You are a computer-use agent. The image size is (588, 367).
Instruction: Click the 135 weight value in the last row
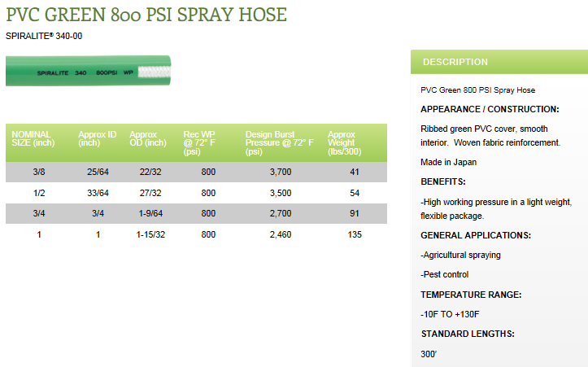pos(355,234)
